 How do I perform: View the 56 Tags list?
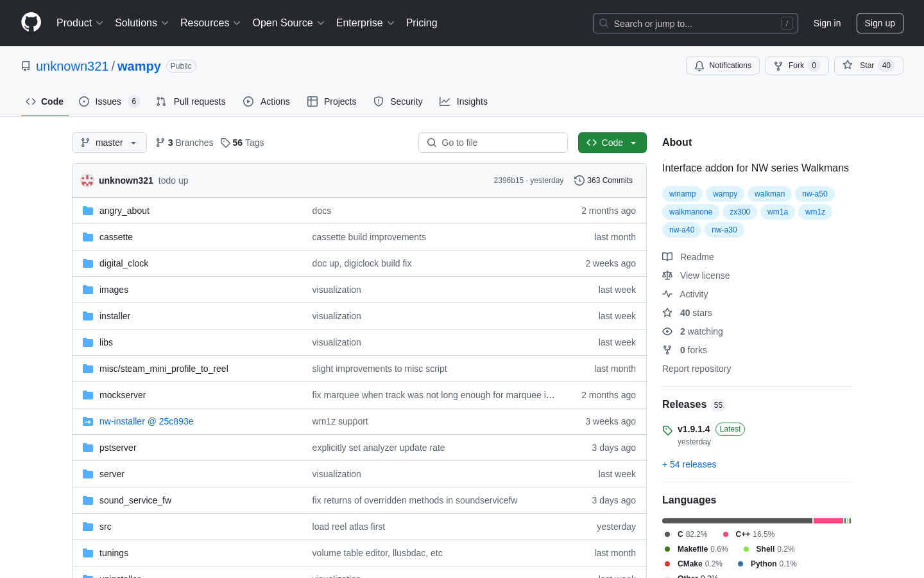coord(242,143)
